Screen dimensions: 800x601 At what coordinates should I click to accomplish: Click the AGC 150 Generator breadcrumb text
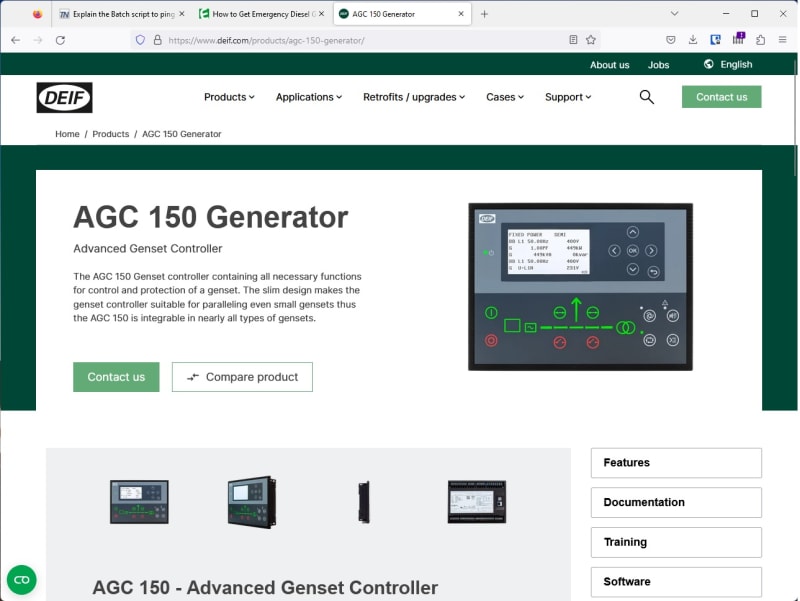tap(182, 134)
